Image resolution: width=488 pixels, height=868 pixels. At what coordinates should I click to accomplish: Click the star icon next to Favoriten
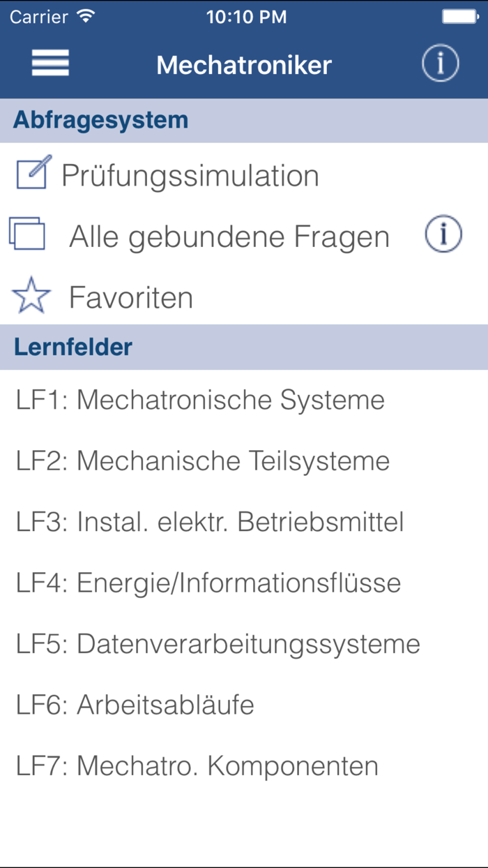click(29, 295)
